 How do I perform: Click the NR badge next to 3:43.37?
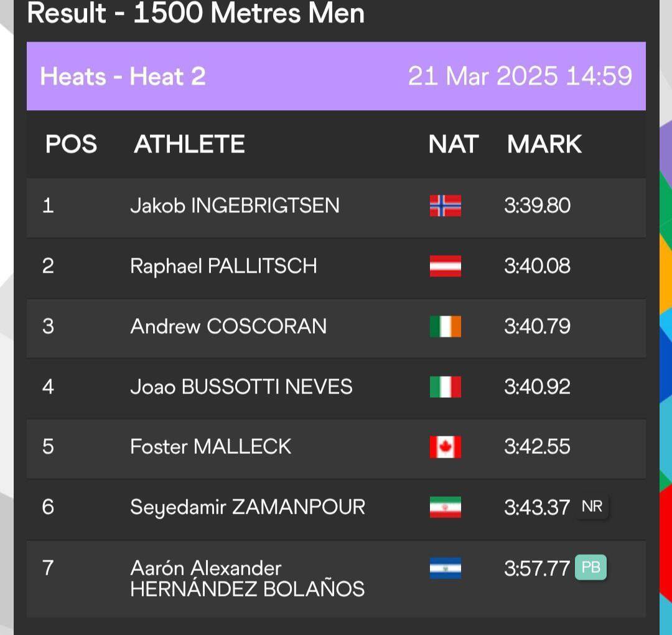[x=592, y=507]
